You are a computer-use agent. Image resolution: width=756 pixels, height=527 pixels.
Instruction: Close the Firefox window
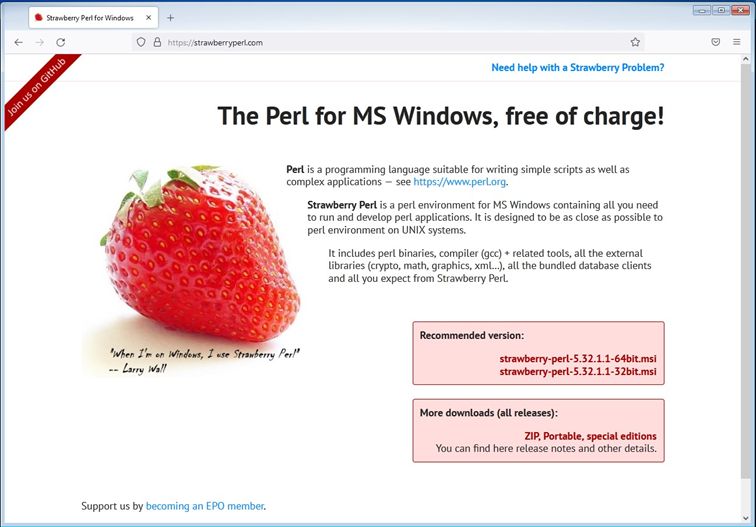740,10
